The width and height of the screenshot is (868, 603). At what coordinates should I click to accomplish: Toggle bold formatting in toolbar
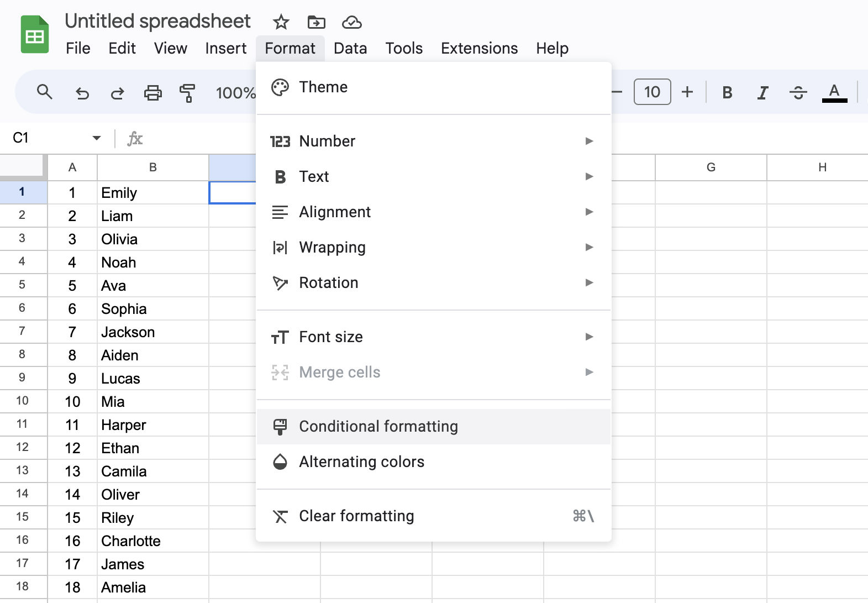727,92
